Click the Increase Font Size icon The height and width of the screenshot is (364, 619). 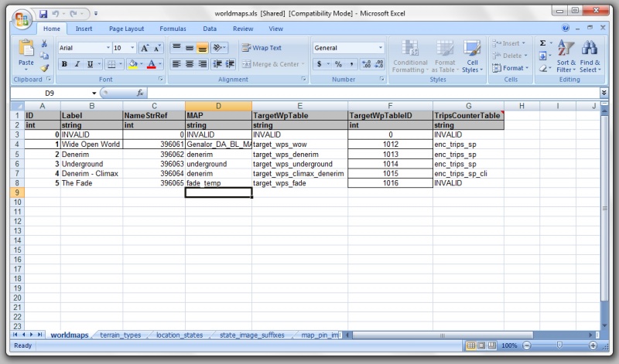(145, 48)
